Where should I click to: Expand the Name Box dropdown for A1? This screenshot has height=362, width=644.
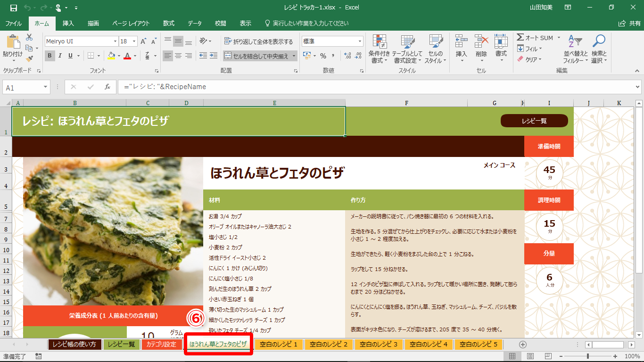click(x=46, y=87)
